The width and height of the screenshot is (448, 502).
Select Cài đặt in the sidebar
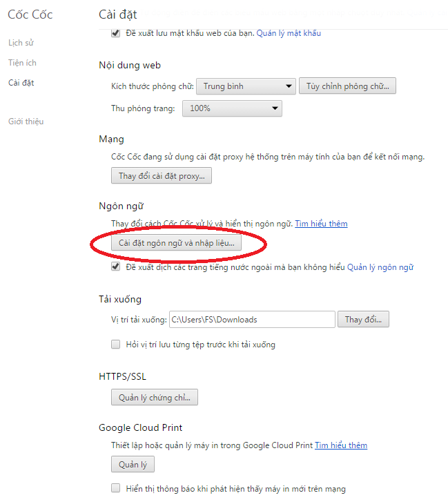21,83
